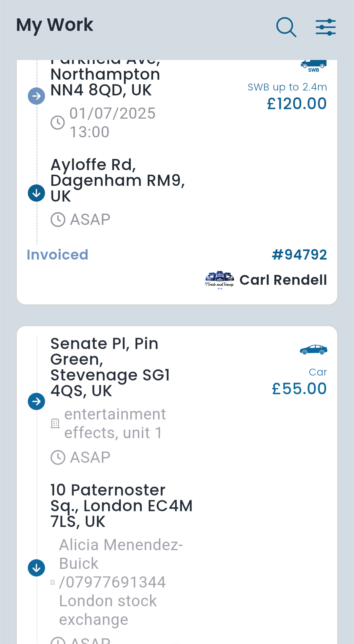
Task: Open the filter sliders icon
Action: [325, 27]
